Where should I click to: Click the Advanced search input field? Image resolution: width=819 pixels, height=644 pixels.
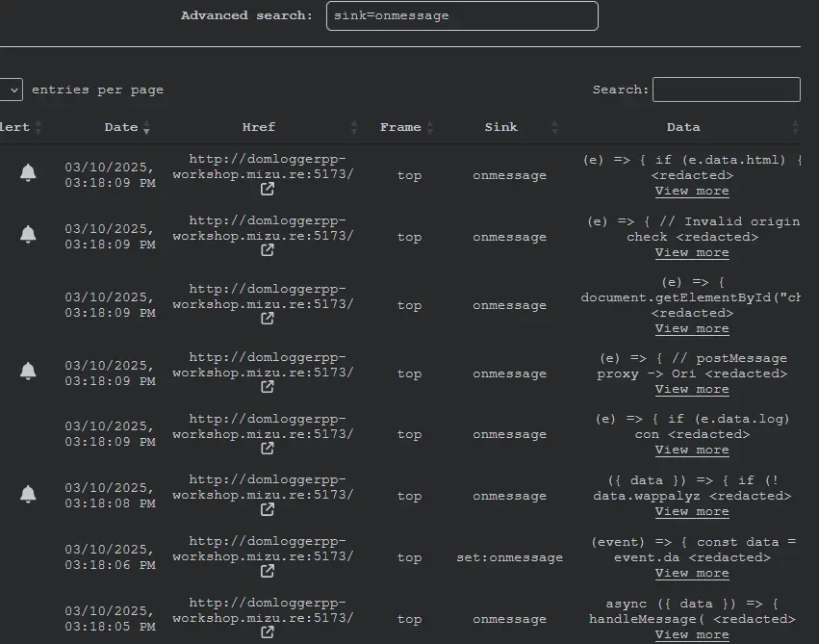point(462,15)
